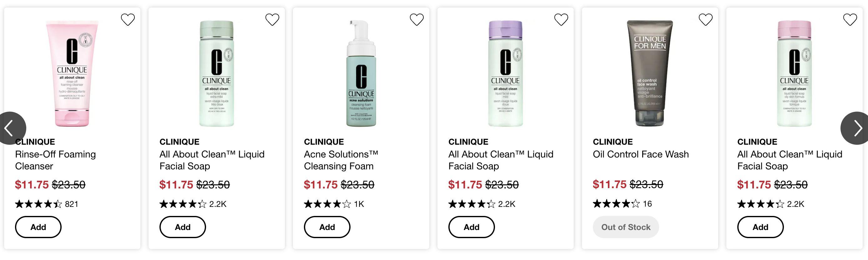Add the pink-cap All About Clean soap
Image resolution: width=868 pixels, height=260 pixels.
760,227
